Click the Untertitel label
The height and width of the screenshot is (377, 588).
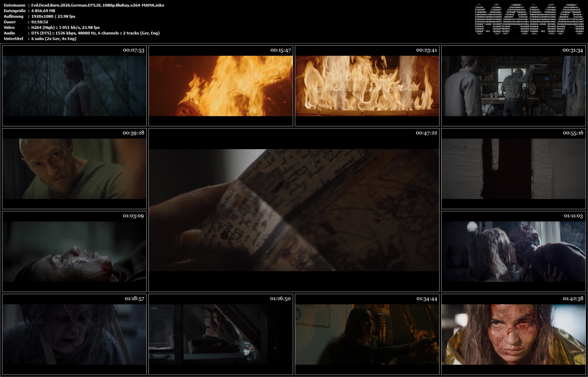(14, 39)
